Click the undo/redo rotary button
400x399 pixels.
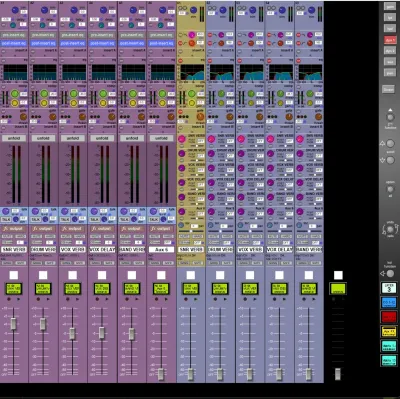(390, 229)
